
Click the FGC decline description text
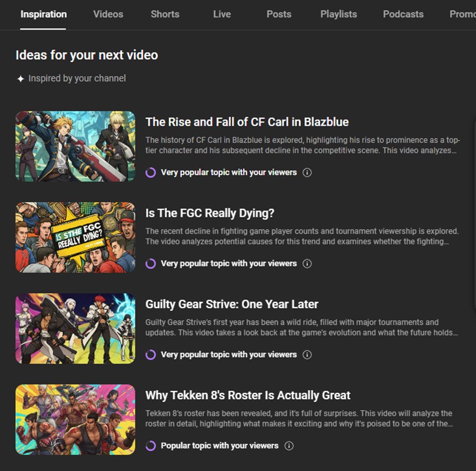coord(302,236)
